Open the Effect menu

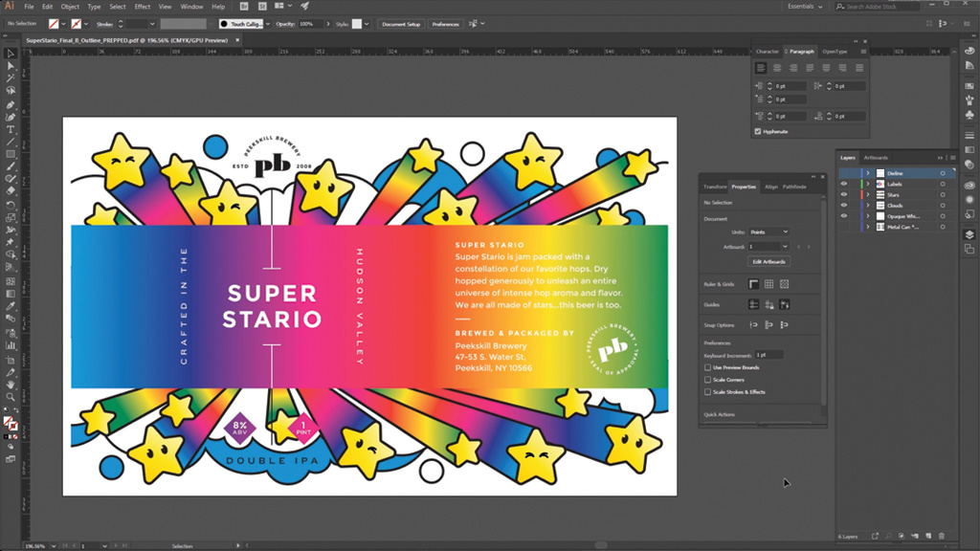click(x=143, y=7)
